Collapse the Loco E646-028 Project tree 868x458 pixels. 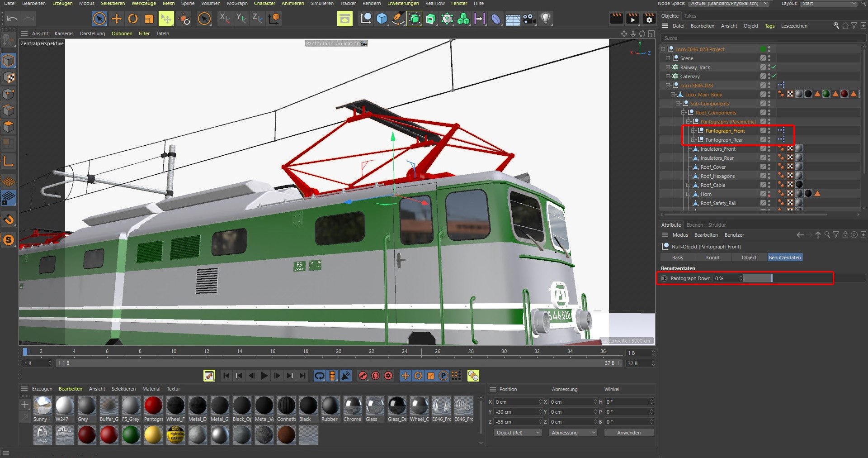click(x=663, y=49)
